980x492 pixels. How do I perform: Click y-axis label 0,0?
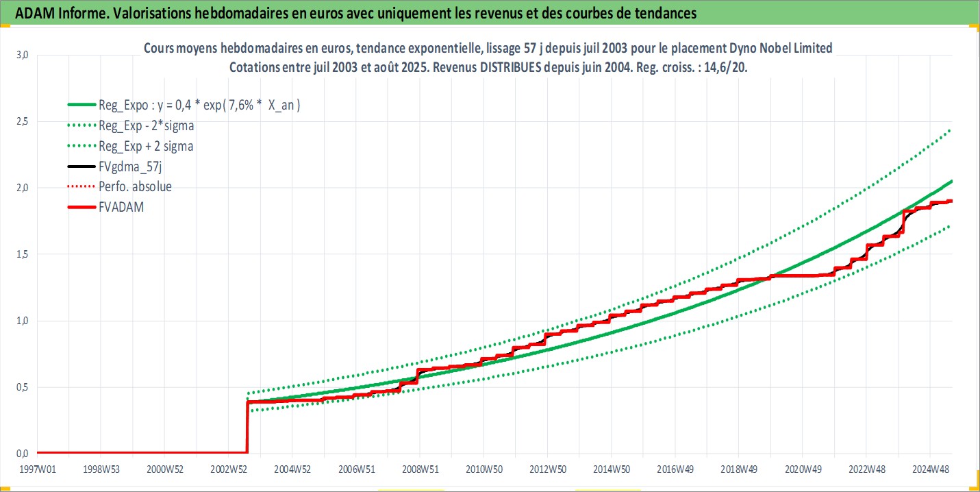(22, 454)
